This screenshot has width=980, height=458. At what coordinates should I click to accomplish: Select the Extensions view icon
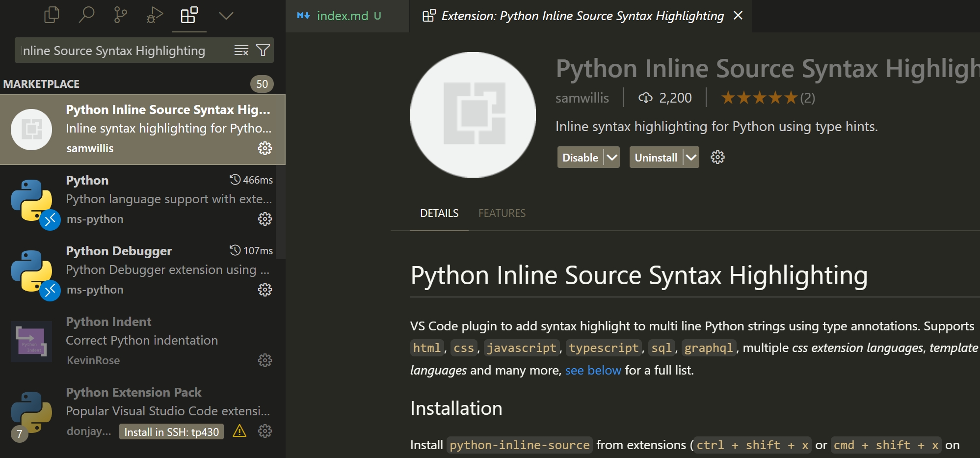coord(189,15)
